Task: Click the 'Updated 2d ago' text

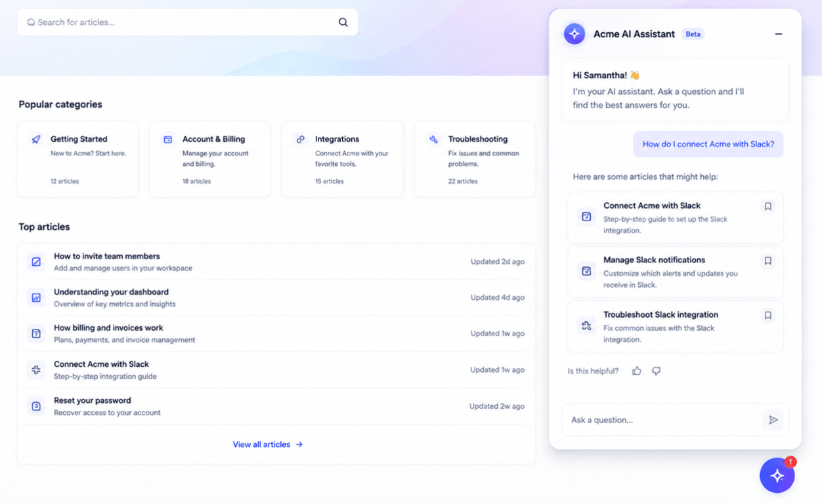Action: [x=498, y=262]
